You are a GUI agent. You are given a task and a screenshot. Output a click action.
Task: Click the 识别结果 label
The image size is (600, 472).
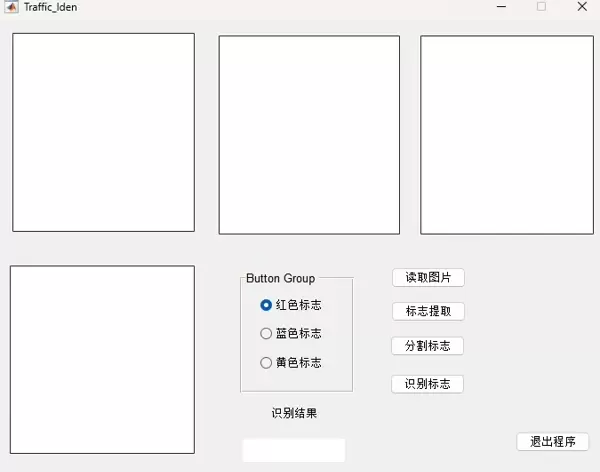pos(294,413)
